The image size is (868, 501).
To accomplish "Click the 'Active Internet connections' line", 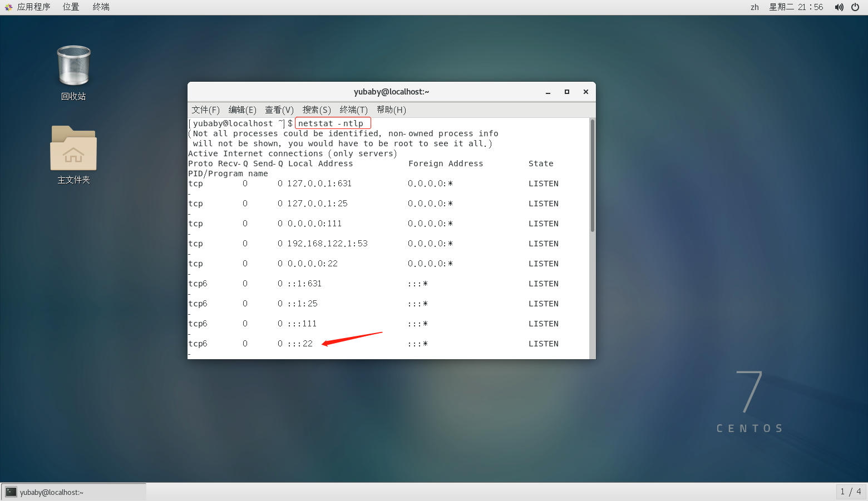I will (x=293, y=153).
